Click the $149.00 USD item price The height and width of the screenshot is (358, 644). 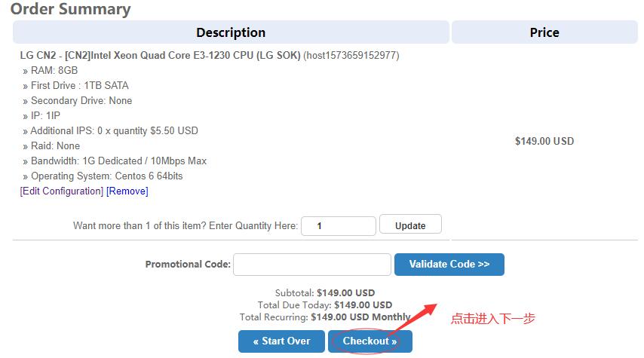(x=544, y=141)
